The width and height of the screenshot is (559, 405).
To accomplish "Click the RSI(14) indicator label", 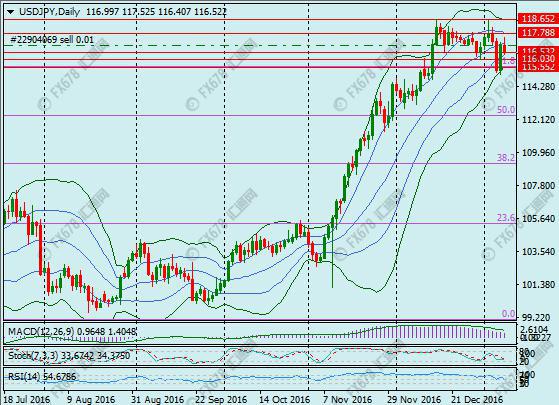I will (24, 376).
